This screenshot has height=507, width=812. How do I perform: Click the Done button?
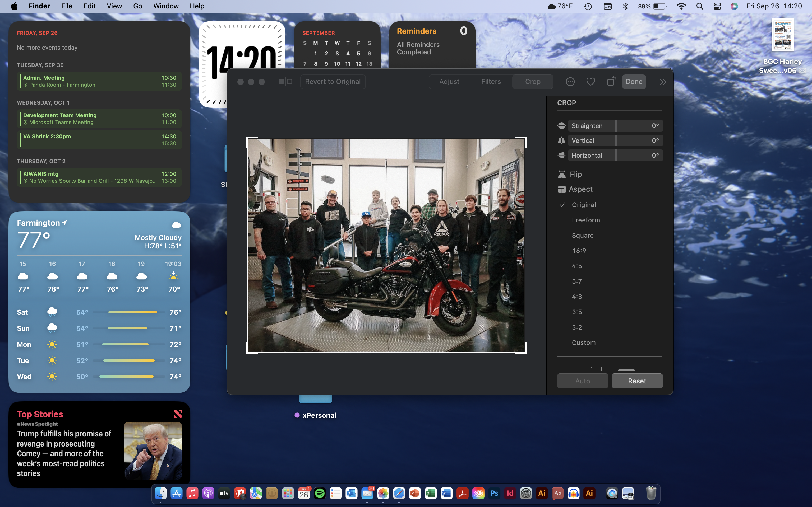click(x=634, y=82)
